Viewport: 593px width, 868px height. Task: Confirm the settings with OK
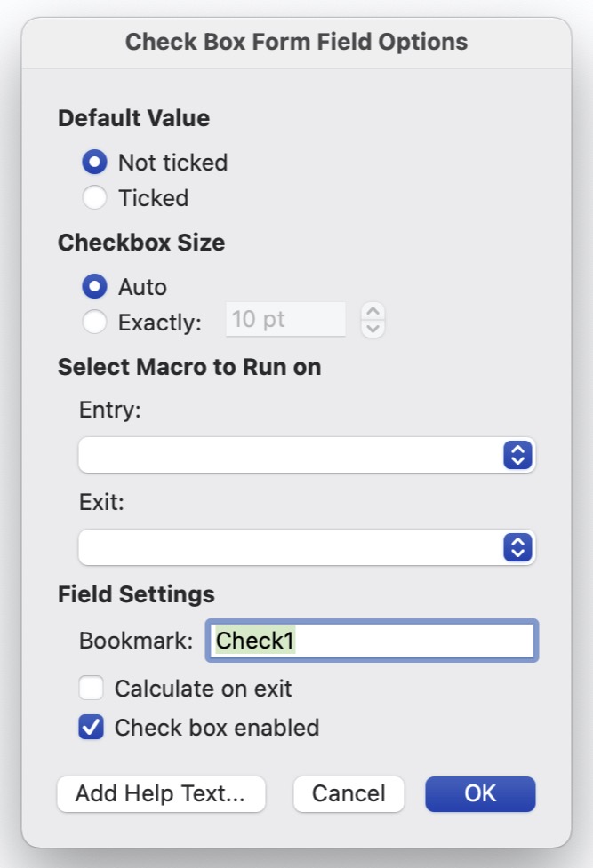pyautogui.click(x=480, y=793)
